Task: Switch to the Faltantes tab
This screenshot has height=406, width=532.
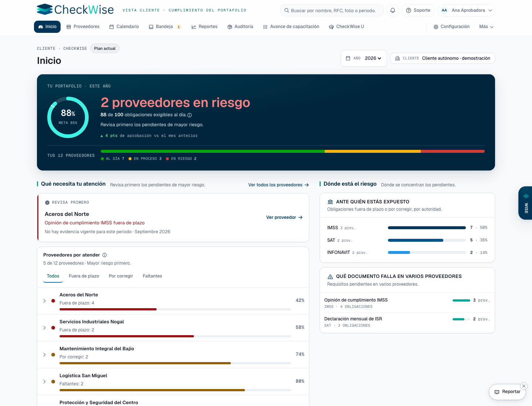Action: tap(152, 276)
